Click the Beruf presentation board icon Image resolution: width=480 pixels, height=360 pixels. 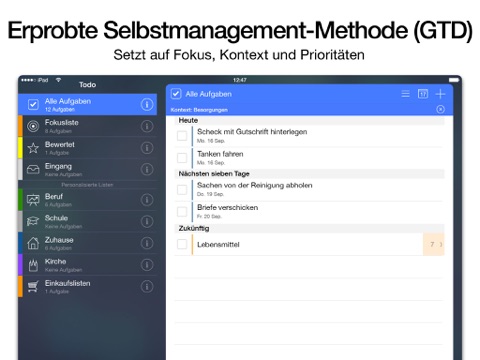tap(33, 200)
